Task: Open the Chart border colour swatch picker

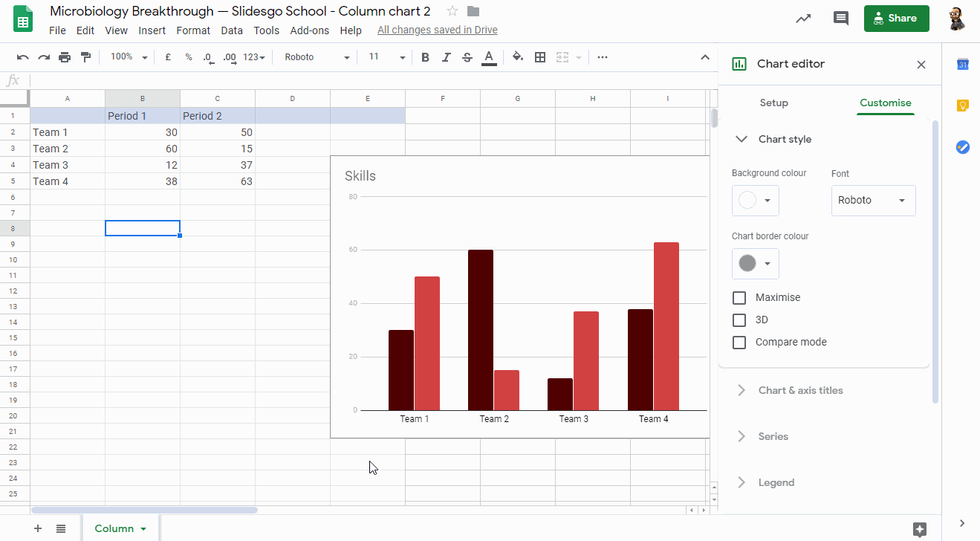Action: pyautogui.click(x=755, y=263)
